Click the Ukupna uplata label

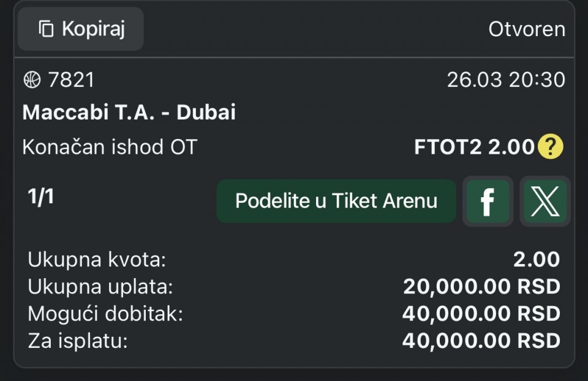(x=100, y=287)
